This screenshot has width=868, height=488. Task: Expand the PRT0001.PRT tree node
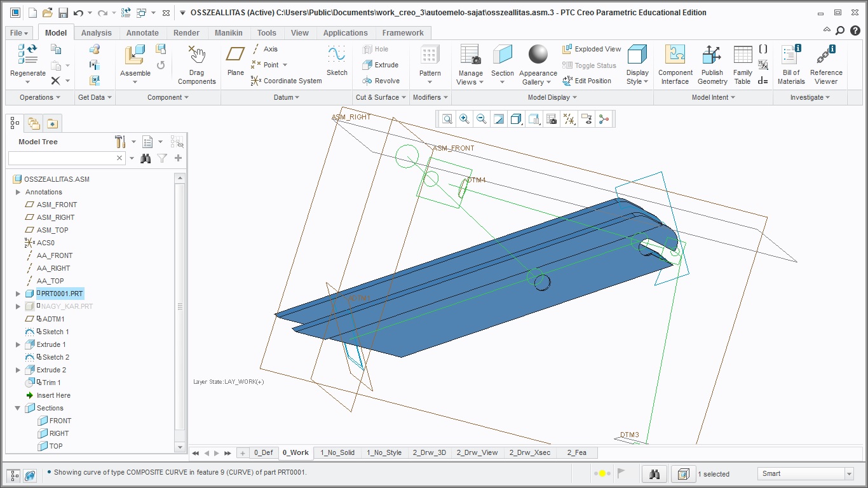(18, 294)
